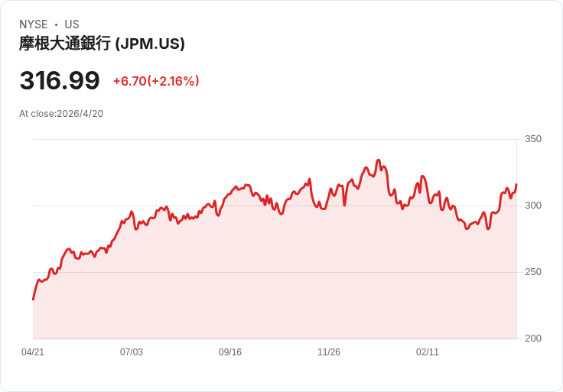Click the 316.99 price figure

tap(60, 80)
